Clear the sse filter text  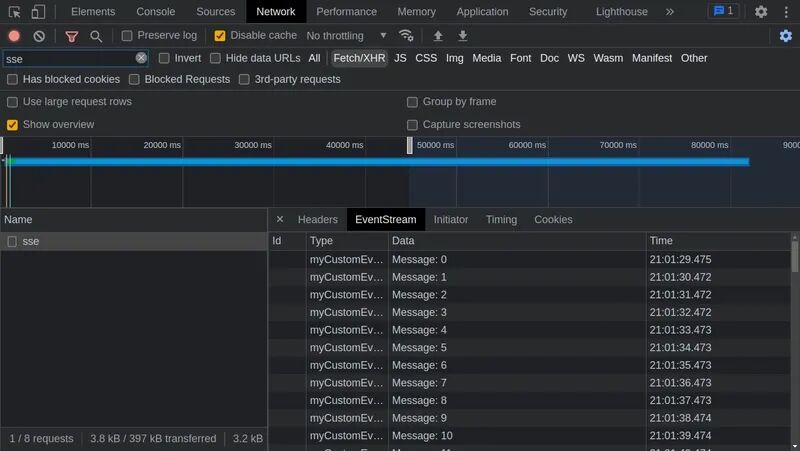[x=141, y=58]
